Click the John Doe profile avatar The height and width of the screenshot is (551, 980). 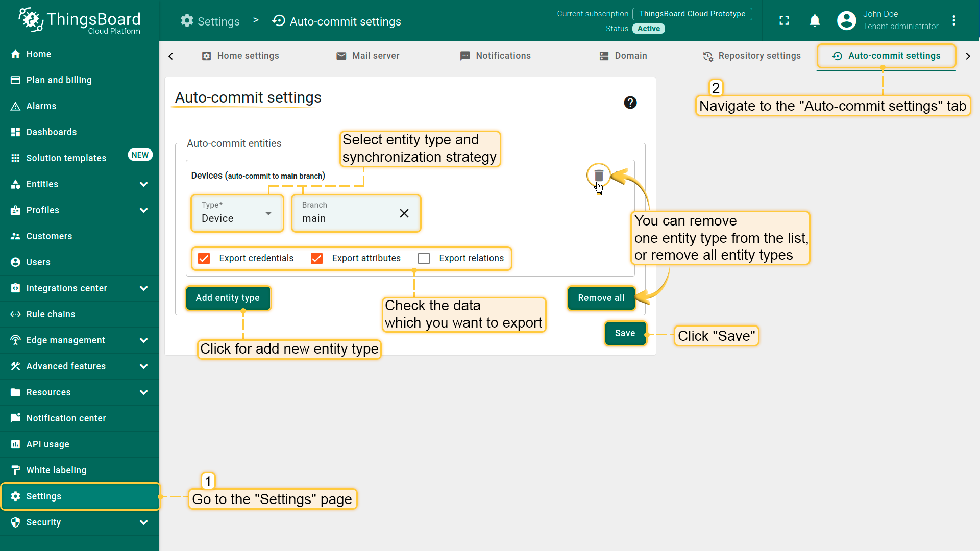tap(846, 20)
